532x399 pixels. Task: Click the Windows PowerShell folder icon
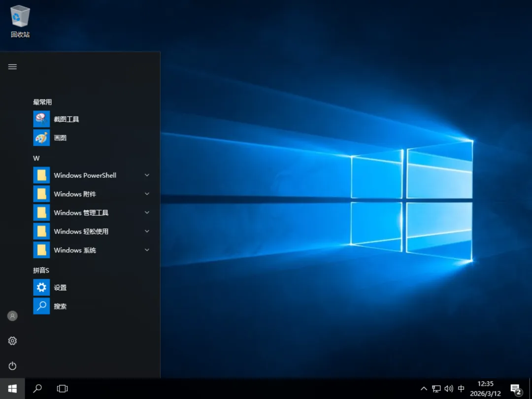(x=41, y=175)
